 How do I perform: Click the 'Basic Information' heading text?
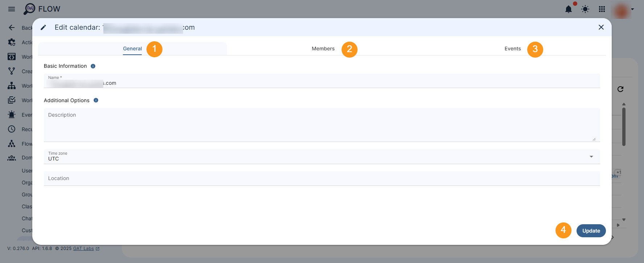[65, 66]
